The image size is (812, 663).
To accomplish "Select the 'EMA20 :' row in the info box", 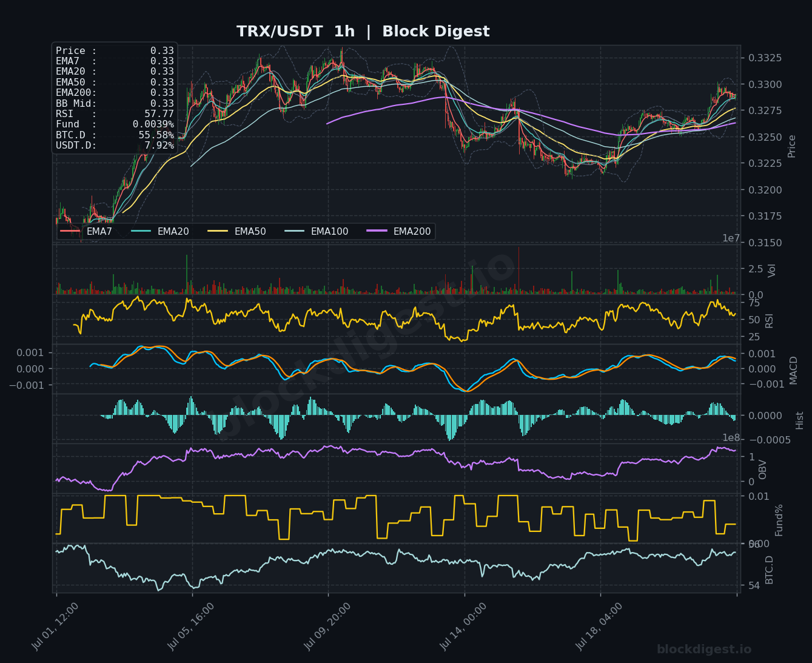I will [115, 72].
